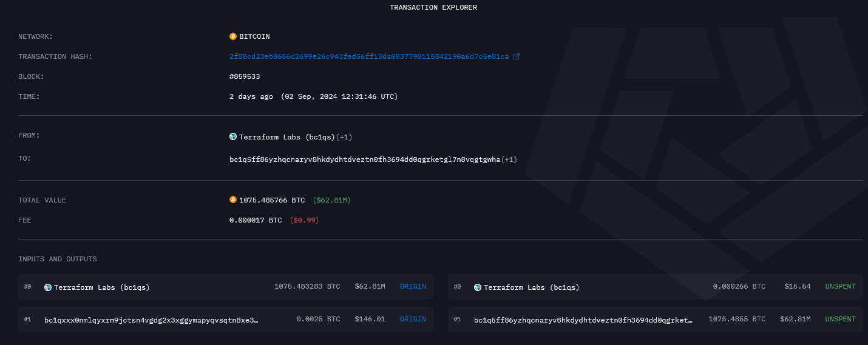
Task: Open the bc1q5ff86 recipient address in To row
Action: point(364,159)
